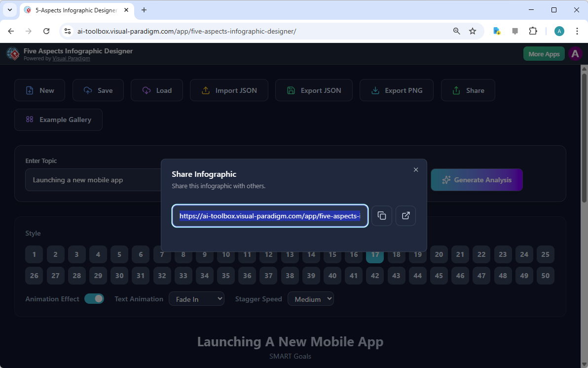Click the New document icon
This screenshot has width=588, height=368.
tap(31, 90)
